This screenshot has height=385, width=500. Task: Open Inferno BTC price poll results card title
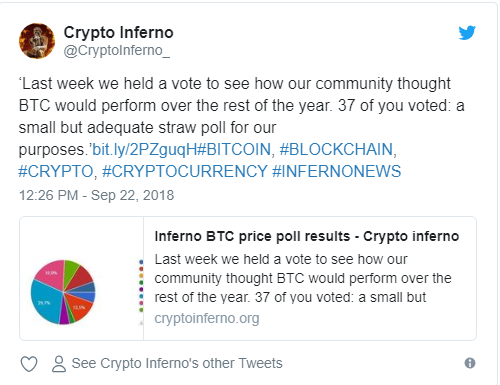pos(307,236)
